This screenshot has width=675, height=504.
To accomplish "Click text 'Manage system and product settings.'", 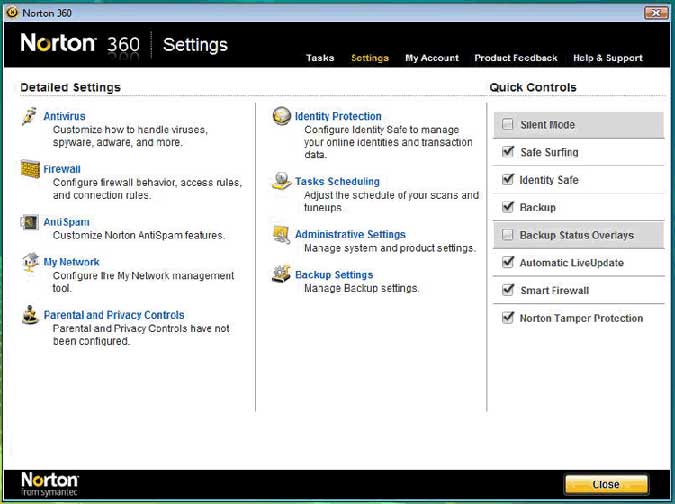I will pos(390,248).
